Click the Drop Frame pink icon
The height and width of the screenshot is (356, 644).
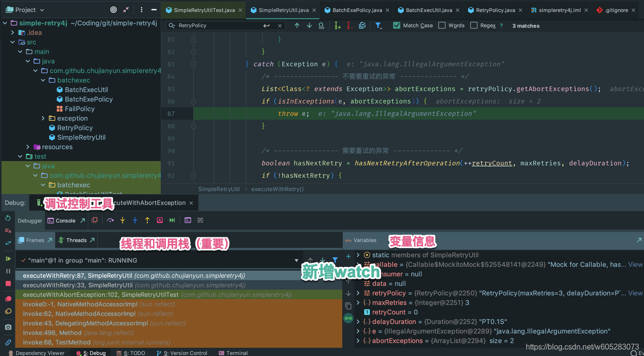(x=160, y=220)
